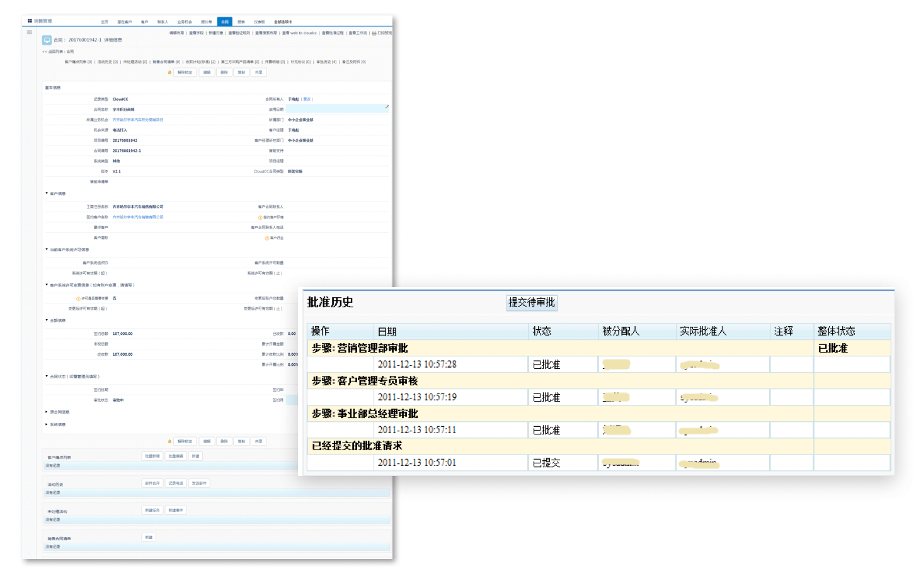
Task: Click the 编辑 button above 基本信息
Action: point(207,72)
